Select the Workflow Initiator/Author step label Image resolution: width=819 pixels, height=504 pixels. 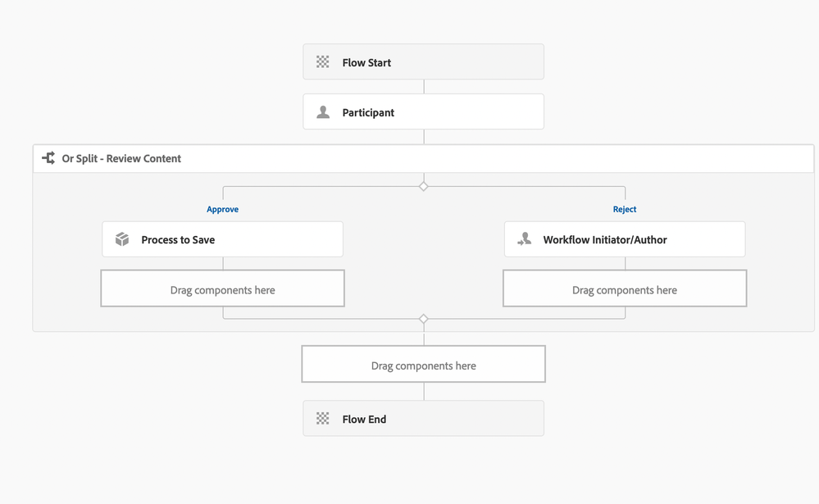605,240
